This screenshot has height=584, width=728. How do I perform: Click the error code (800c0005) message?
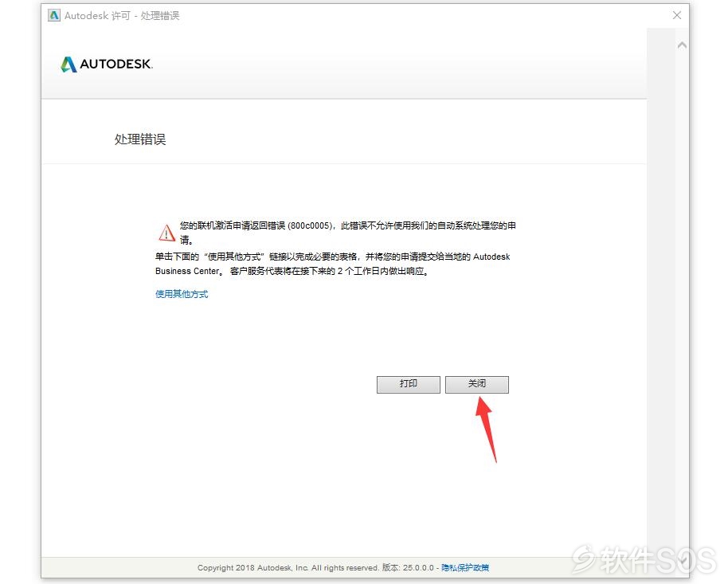[x=348, y=233]
